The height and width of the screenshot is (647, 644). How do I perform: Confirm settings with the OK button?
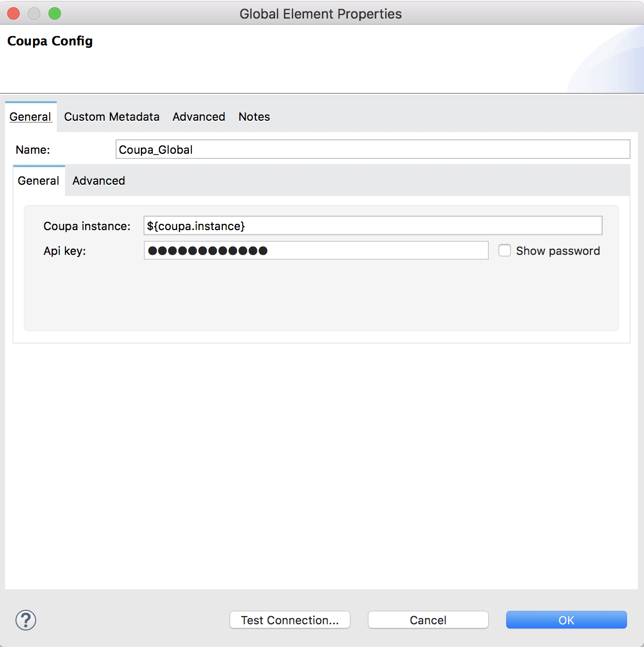567,620
